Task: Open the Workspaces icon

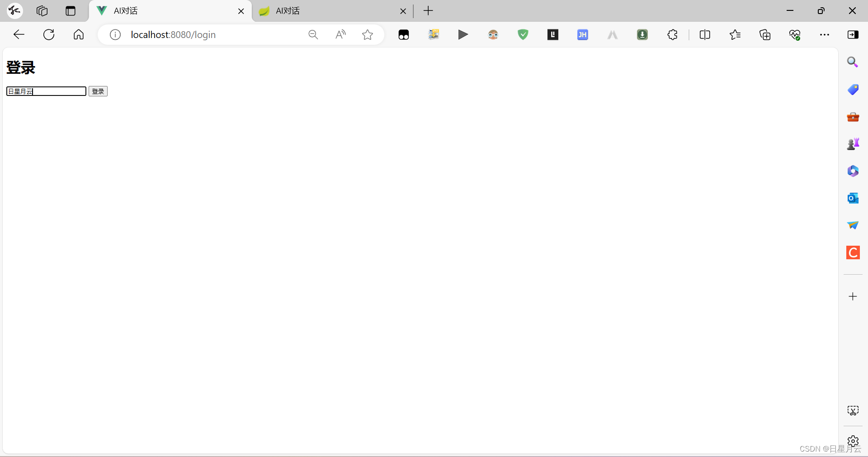Action: (42, 11)
